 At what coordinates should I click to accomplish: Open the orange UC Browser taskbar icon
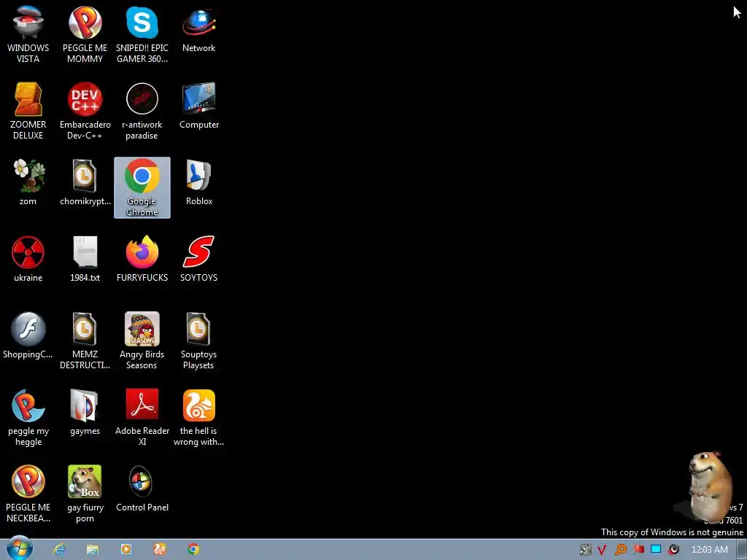click(160, 549)
